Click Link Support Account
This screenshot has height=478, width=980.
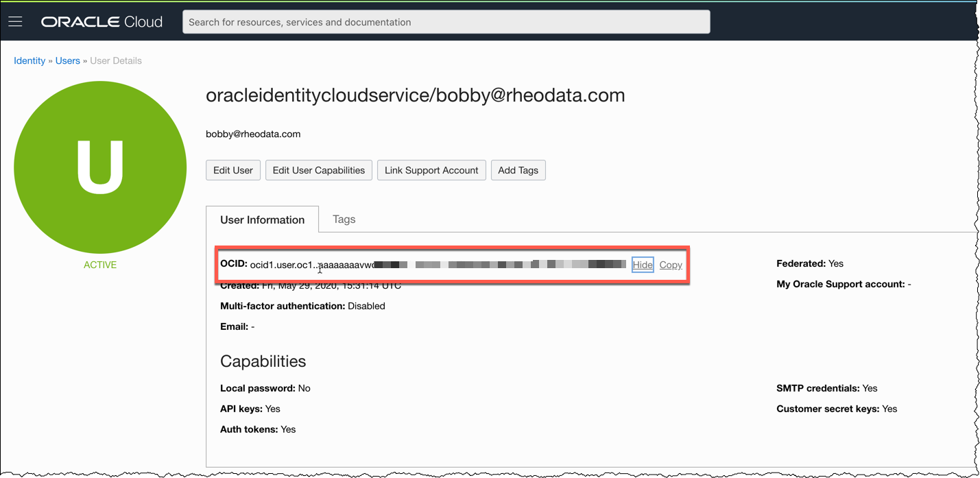pos(431,169)
